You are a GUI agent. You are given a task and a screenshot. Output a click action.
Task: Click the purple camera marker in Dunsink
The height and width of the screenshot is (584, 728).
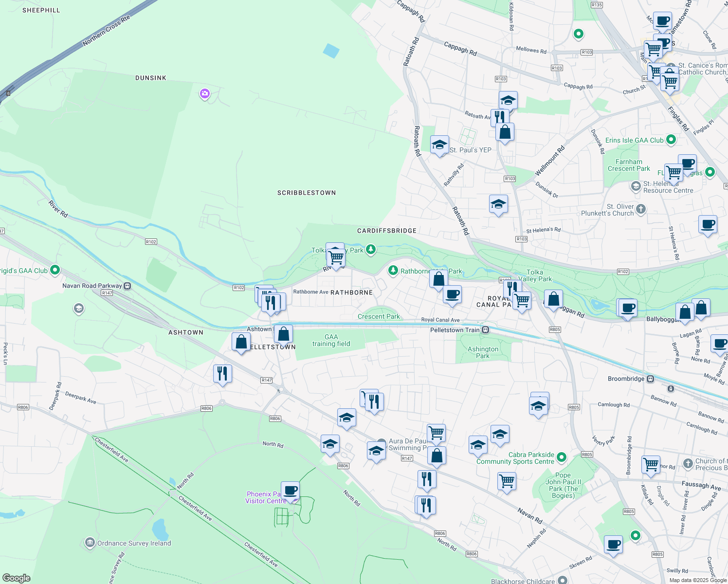tap(205, 93)
